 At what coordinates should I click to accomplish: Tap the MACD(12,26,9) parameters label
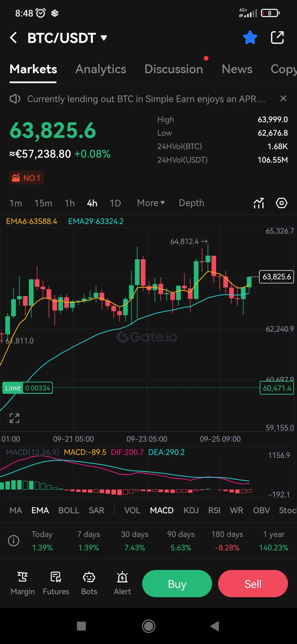32,452
